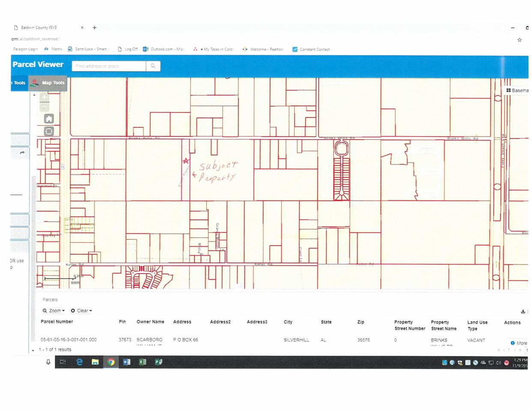
Task: Open a new browser tab
Action: [x=95, y=27]
